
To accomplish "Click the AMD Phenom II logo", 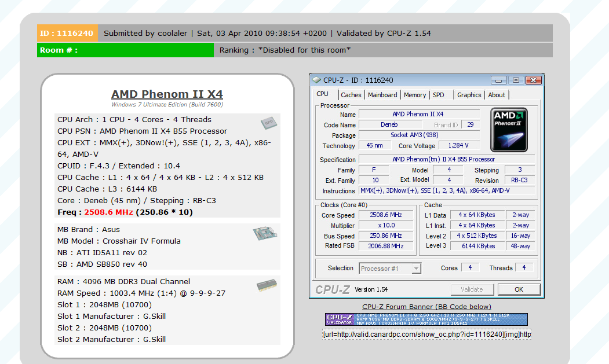I will click(509, 130).
